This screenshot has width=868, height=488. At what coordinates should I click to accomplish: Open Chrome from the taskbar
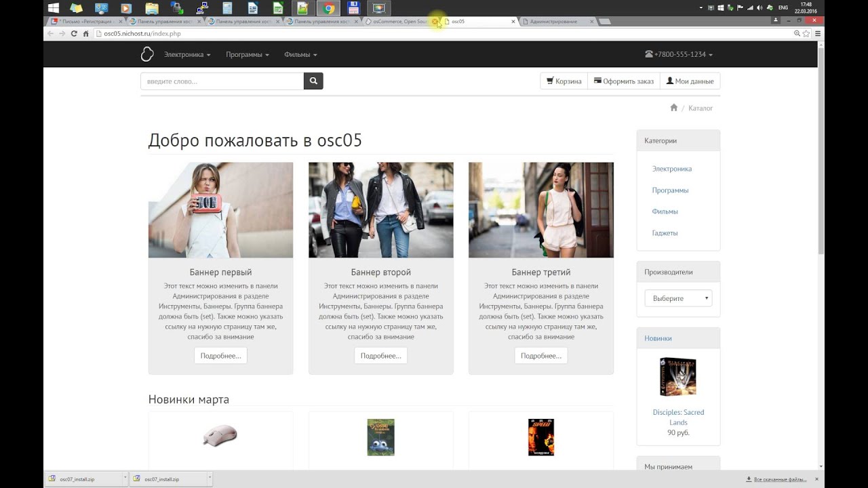coord(329,8)
